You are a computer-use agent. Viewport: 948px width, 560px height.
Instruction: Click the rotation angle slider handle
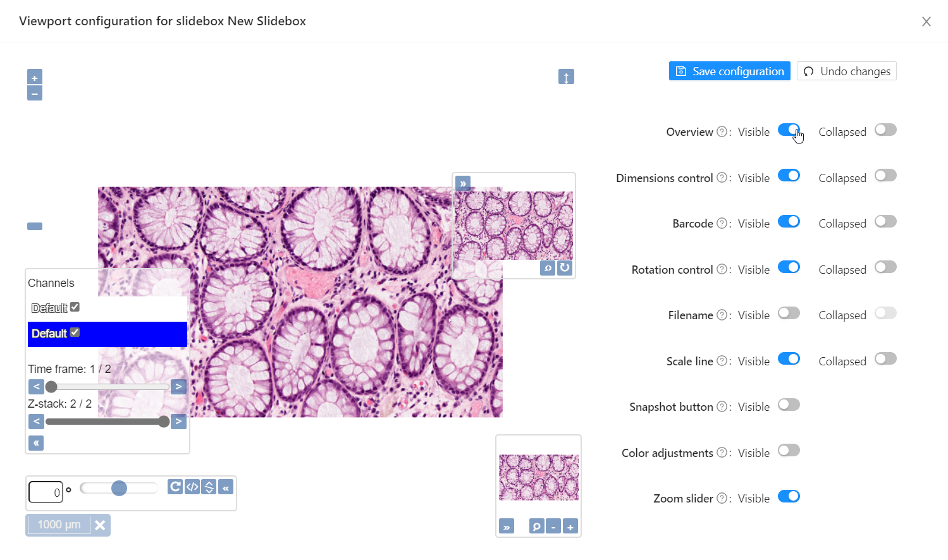(119, 488)
